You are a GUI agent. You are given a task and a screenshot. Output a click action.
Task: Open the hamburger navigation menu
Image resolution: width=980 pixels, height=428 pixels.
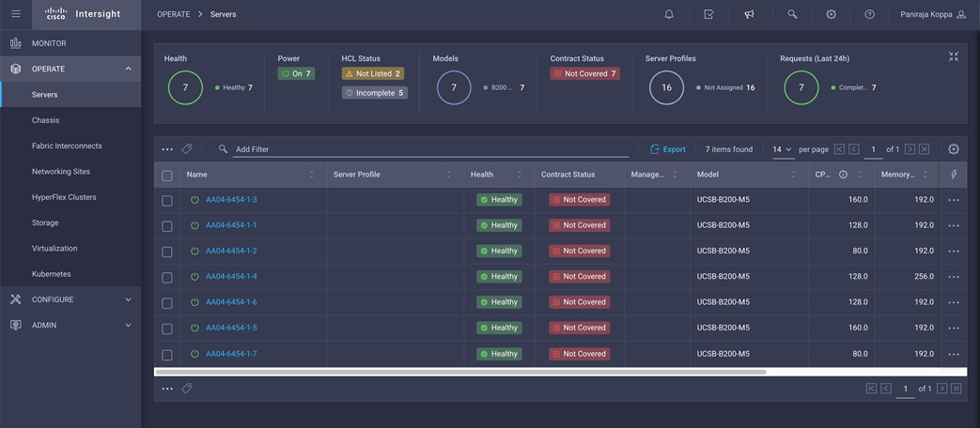pos(16,14)
